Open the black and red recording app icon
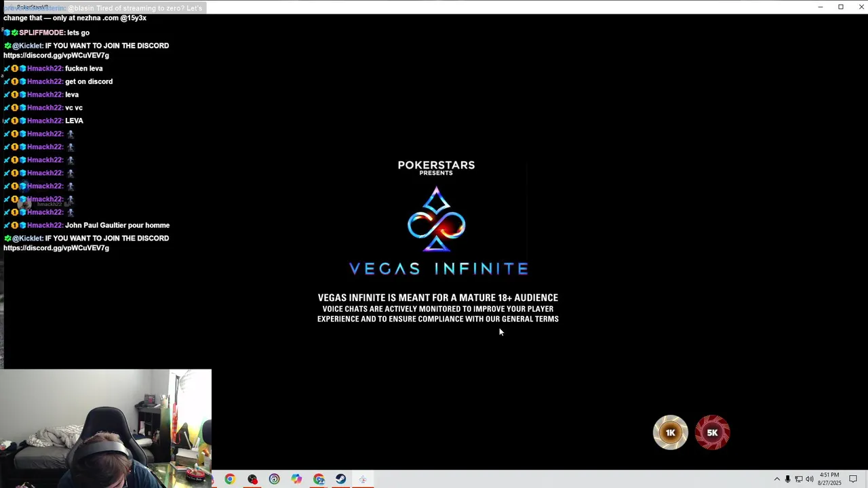This screenshot has height=488, width=868. [x=252, y=479]
